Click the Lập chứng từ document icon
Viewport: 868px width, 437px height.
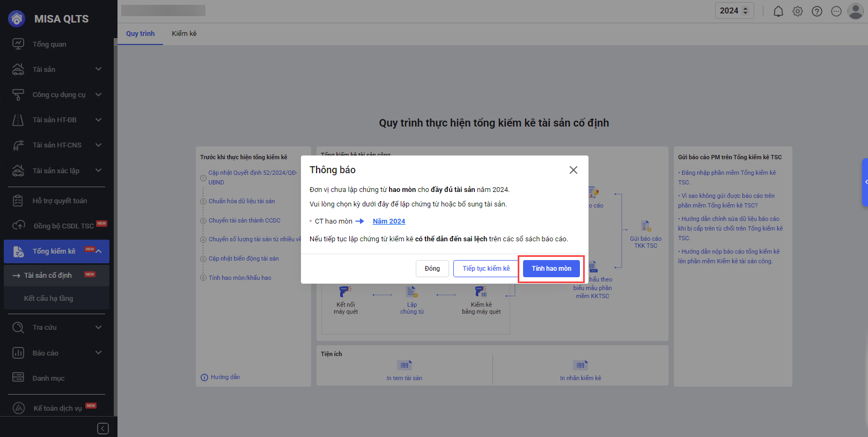(x=412, y=292)
